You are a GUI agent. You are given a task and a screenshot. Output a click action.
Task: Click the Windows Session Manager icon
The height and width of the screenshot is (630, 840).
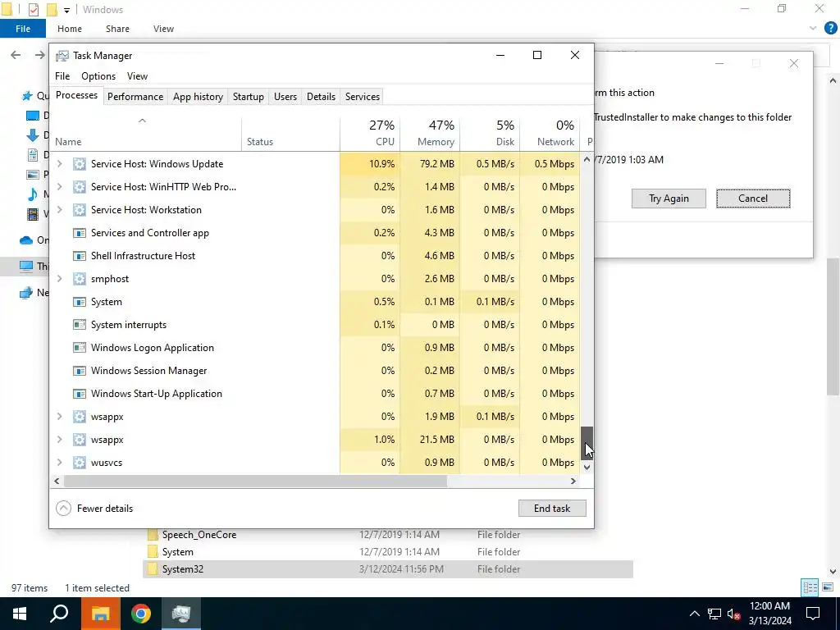pos(80,371)
